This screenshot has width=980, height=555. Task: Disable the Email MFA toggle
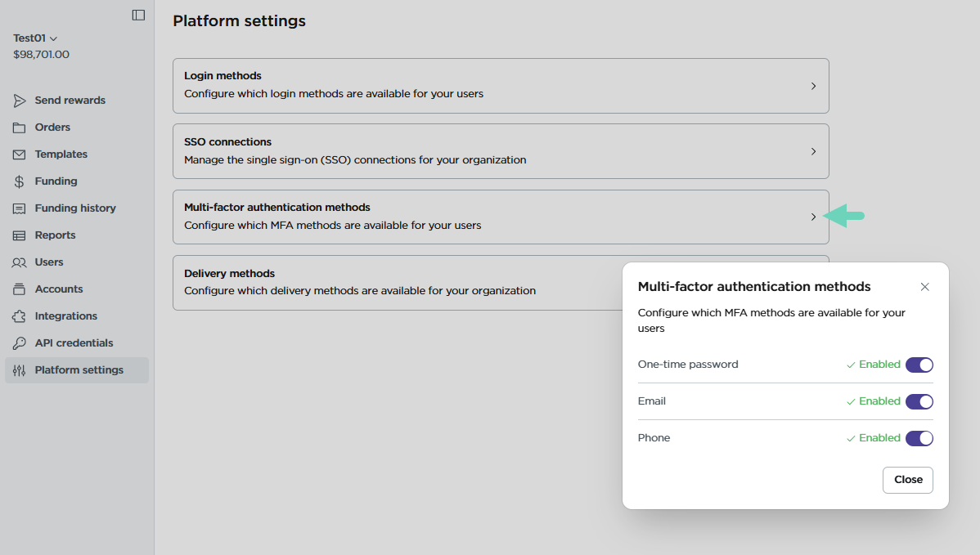[919, 401]
